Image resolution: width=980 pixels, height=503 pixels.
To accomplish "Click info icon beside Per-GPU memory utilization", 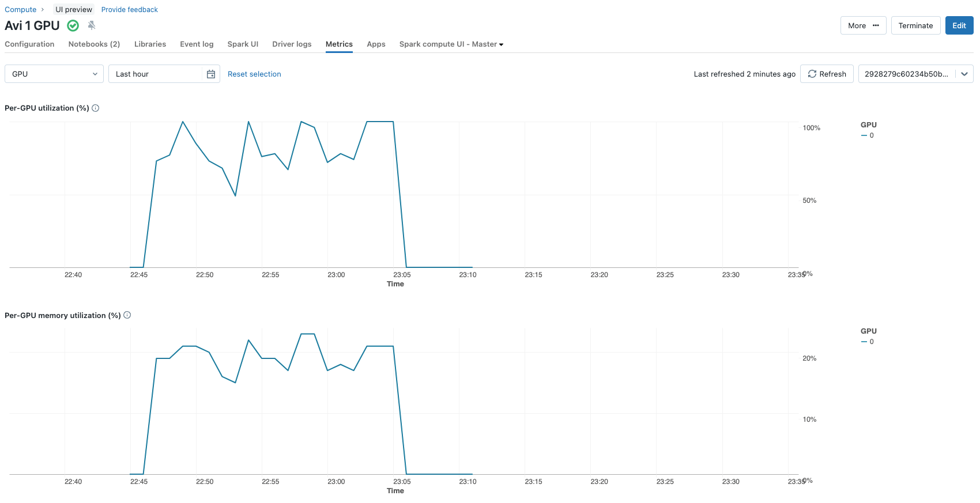I will [x=127, y=315].
